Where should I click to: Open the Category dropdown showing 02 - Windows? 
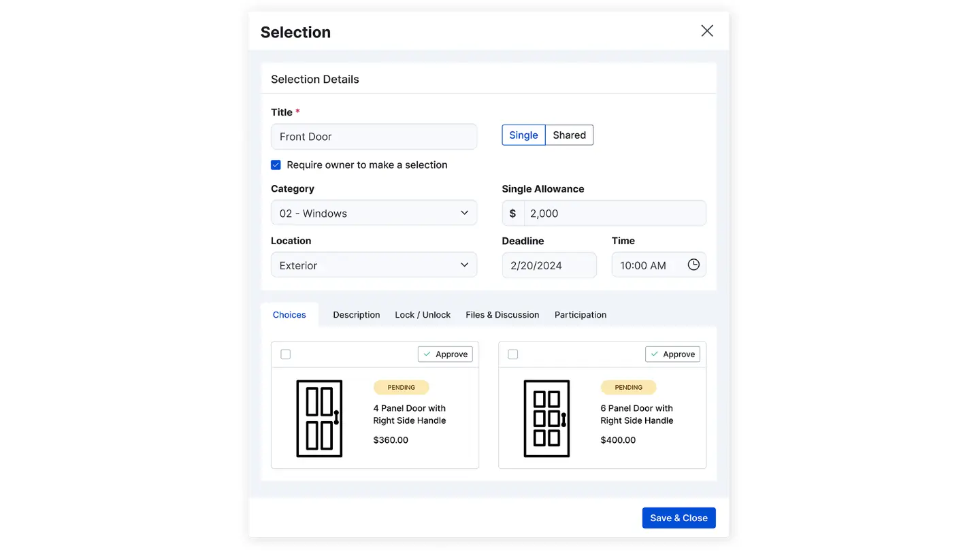pyautogui.click(x=374, y=213)
